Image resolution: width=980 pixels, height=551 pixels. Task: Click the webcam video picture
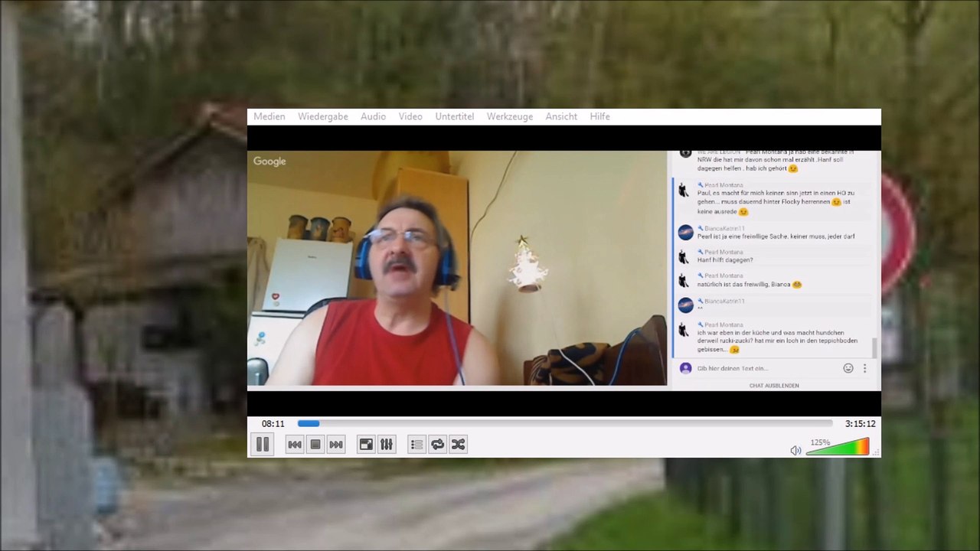(x=457, y=268)
